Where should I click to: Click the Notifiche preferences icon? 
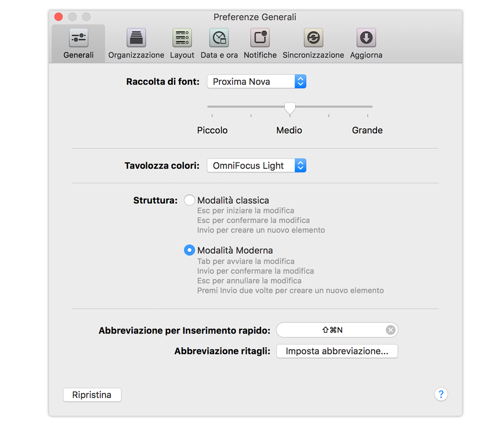(260, 40)
